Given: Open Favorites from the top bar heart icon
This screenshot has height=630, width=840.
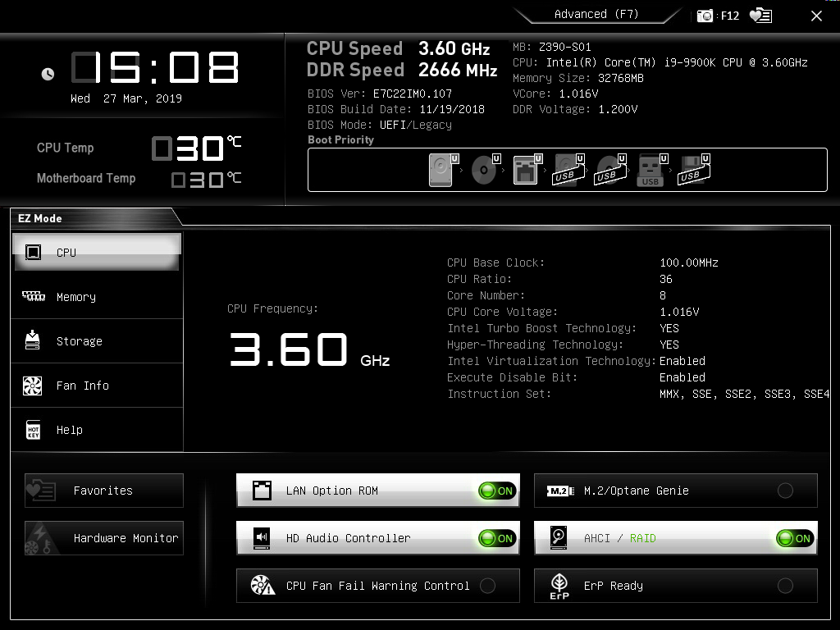Looking at the screenshot, I should 760,15.
